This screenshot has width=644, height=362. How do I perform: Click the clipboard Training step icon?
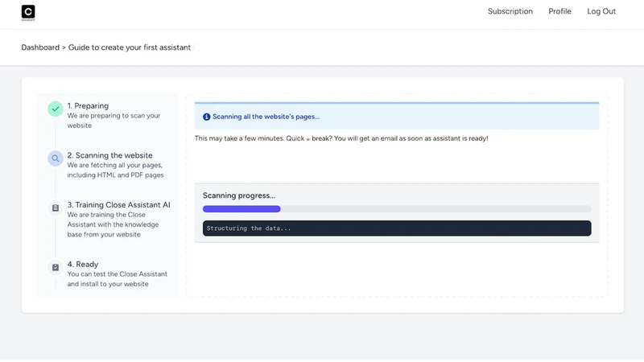(56, 208)
